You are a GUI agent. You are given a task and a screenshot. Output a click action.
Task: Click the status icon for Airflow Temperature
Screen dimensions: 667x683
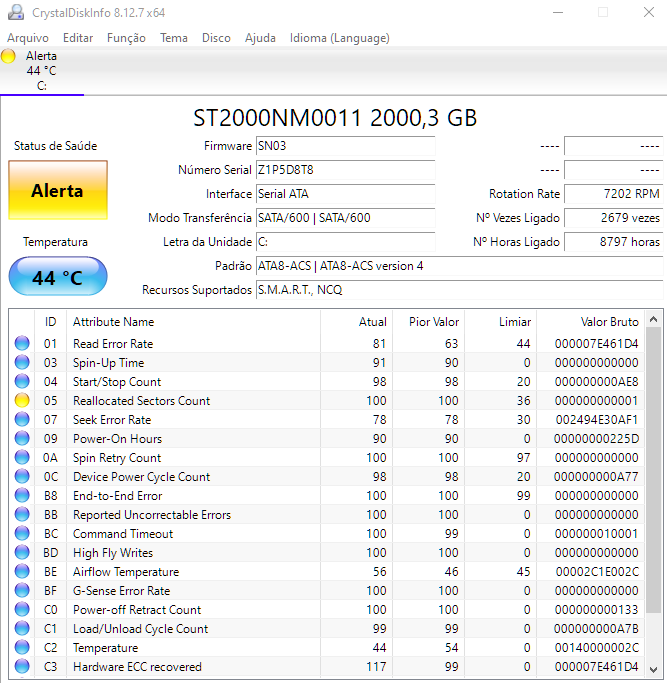[22, 571]
